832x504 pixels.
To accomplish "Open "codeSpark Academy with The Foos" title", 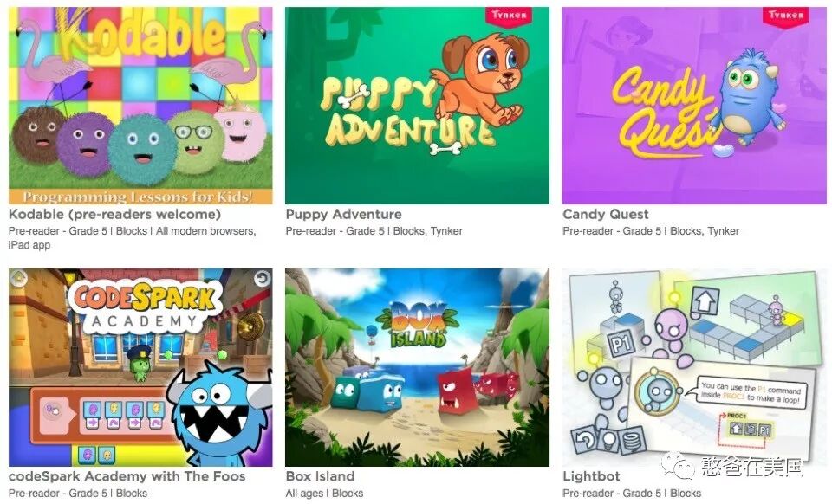I will tap(127, 476).
